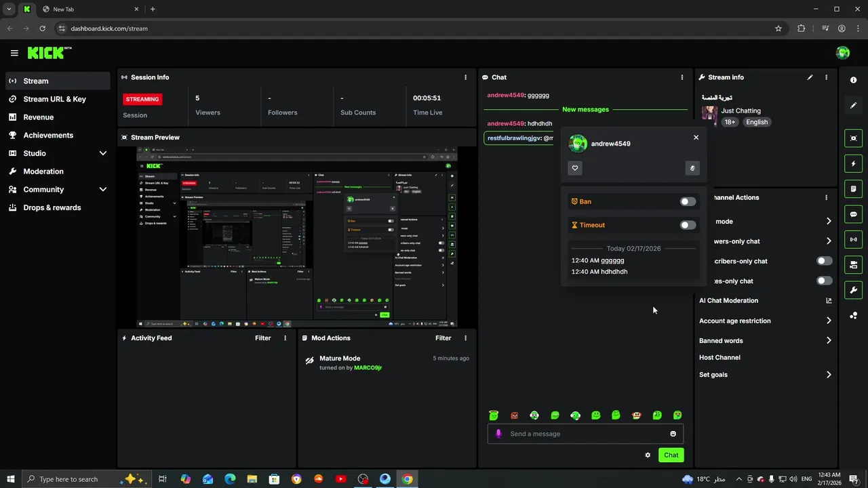Open the hamburger menu beside the Kick logo
Viewport: 868px width, 488px height.
tap(14, 53)
